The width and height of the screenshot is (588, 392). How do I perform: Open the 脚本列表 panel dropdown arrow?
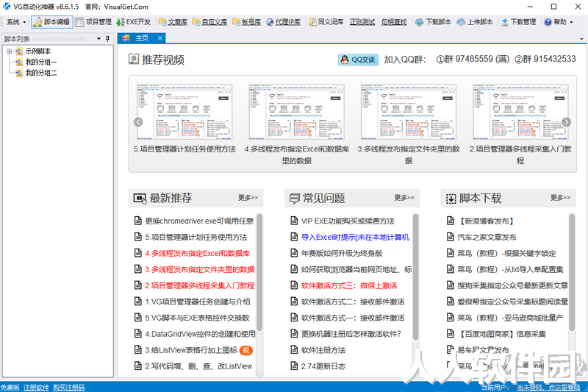point(98,39)
